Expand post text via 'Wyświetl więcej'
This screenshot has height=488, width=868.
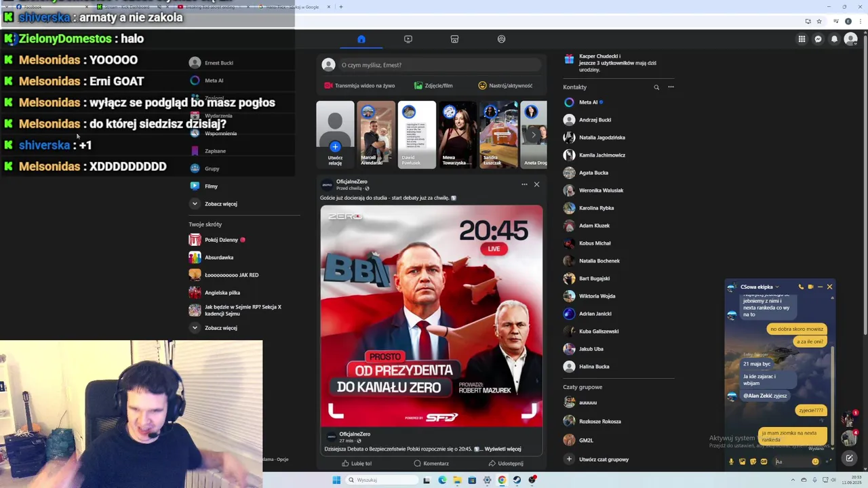[502, 449]
